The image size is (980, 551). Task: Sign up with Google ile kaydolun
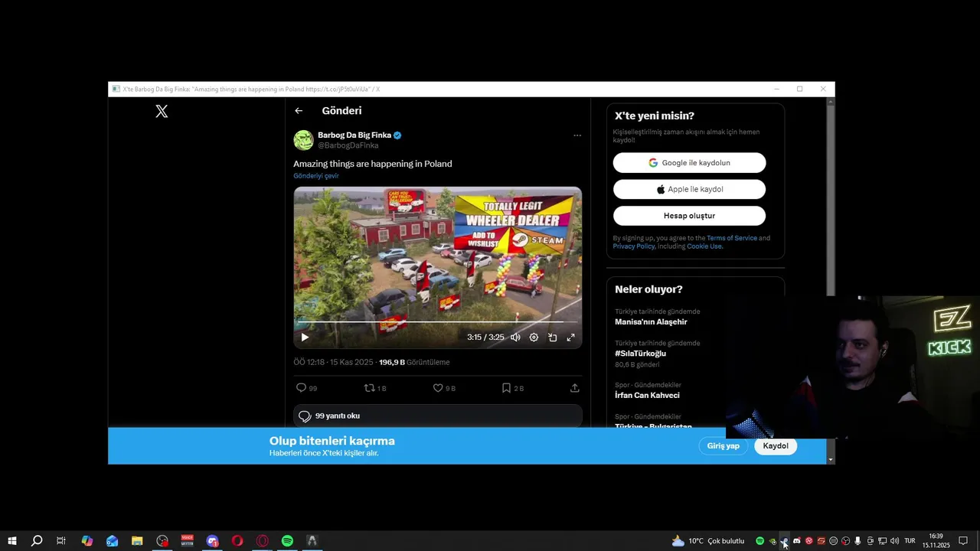tap(689, 163)
